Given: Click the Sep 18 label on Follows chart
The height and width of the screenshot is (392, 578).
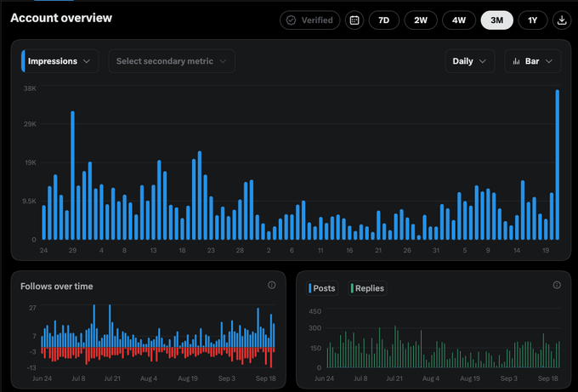Looking at the screenshot, I should (x=266, y=378).
